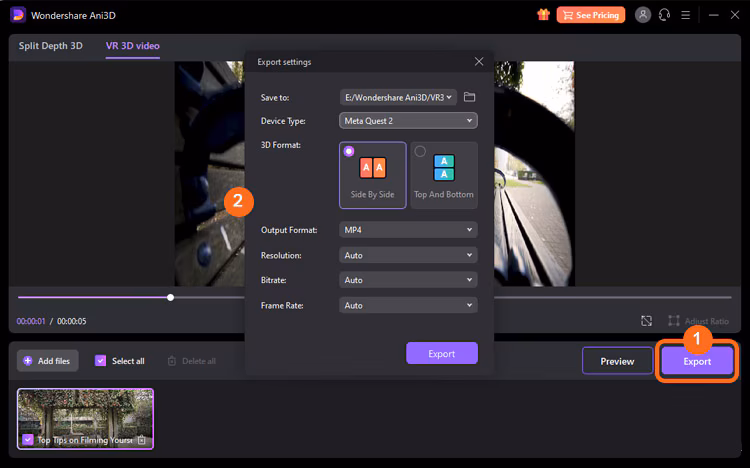
Task: Click the Adjust Ratio crop icon
Action: click(674, 321)
